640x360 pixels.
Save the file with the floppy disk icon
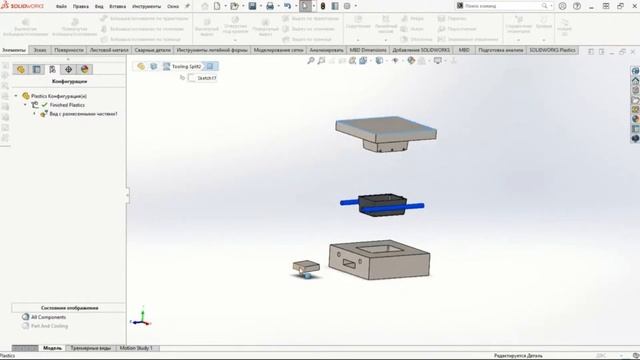(252, 6)
